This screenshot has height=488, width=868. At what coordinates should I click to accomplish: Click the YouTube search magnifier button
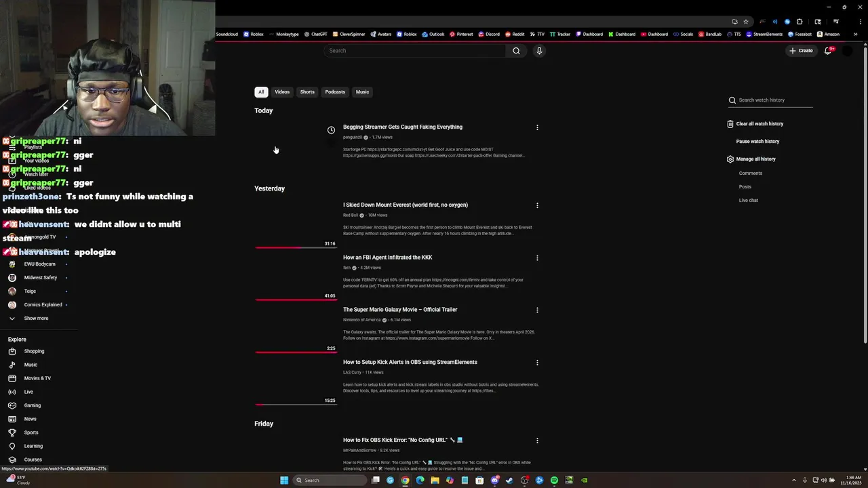(x=516, y=51)
